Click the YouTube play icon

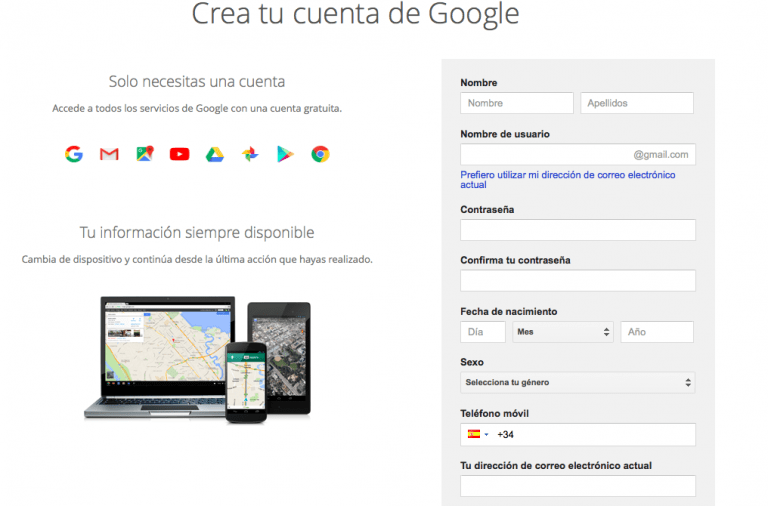tap(180, 154)
